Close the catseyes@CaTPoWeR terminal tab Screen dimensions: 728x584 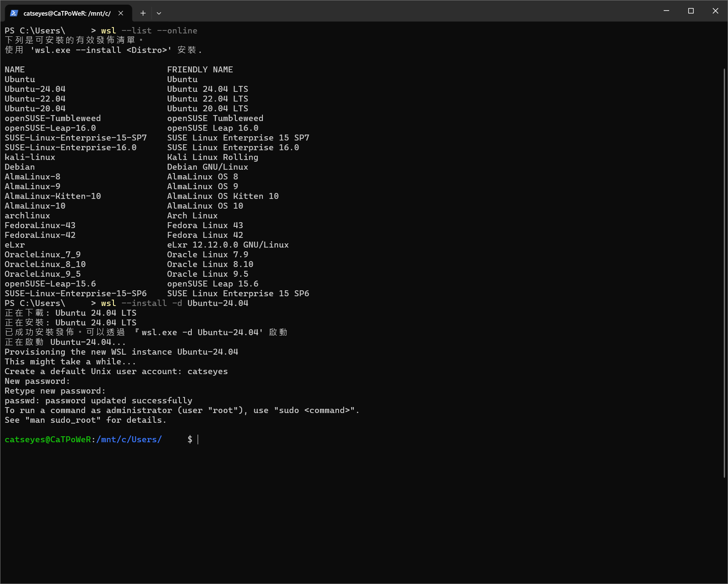[121, 13]
